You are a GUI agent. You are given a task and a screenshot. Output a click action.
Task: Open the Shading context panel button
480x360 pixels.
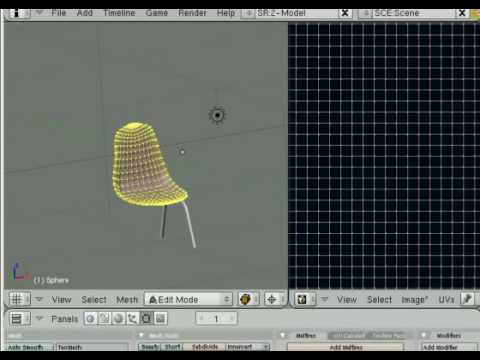pos(118,319)
